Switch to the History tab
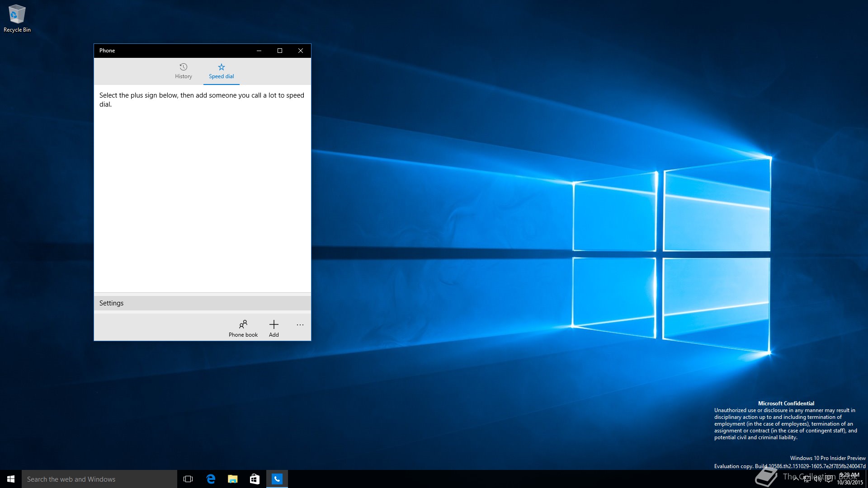The image size is (868, 488). [x=183, y=71]
